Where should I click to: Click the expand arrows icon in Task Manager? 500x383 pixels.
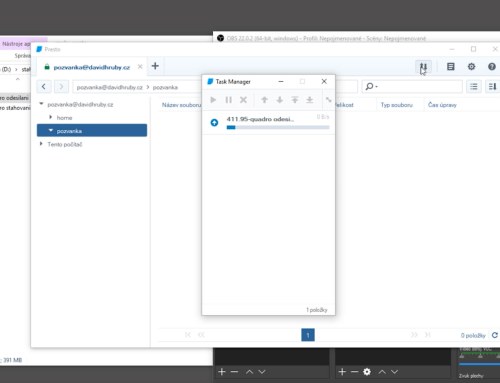click(329, 100)
